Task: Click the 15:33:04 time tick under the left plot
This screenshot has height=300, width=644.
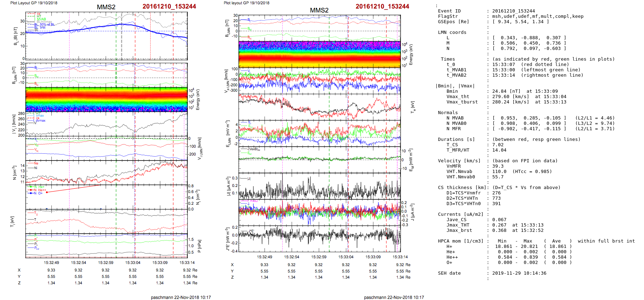Action: point(133,263)
